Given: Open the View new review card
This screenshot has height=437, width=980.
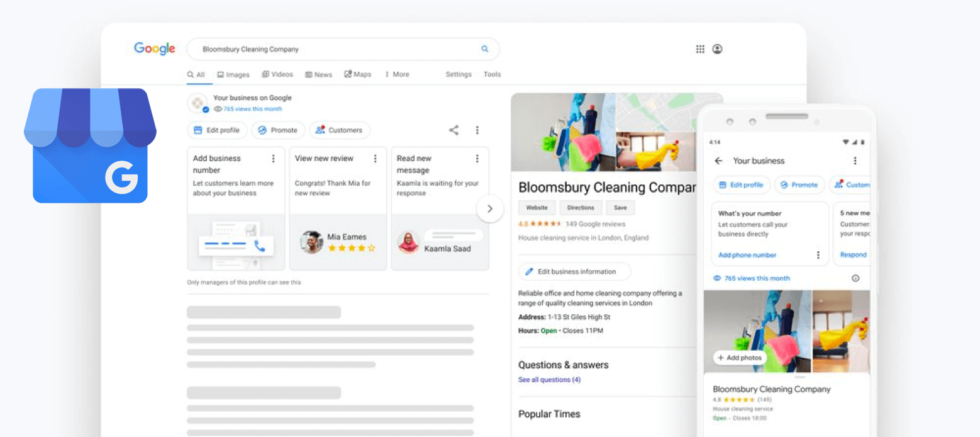Looking at the screenshot, I should pos(338,208).
